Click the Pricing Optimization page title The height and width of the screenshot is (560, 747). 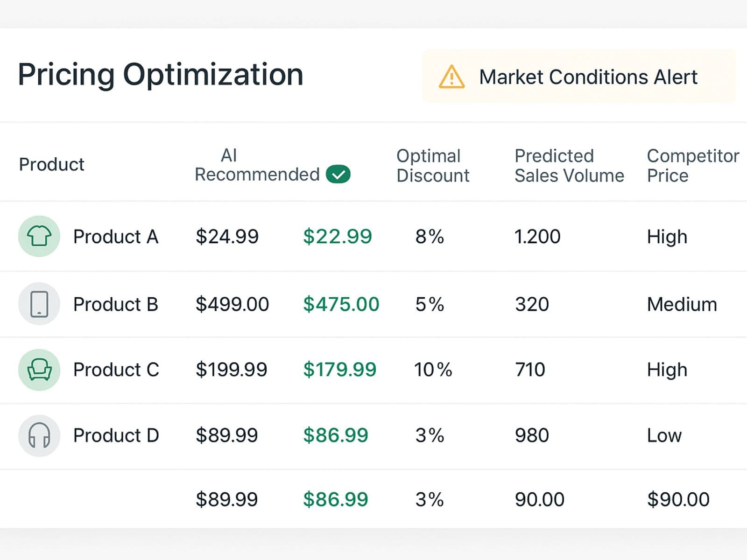pyautogui.click(x=160, y=73)
